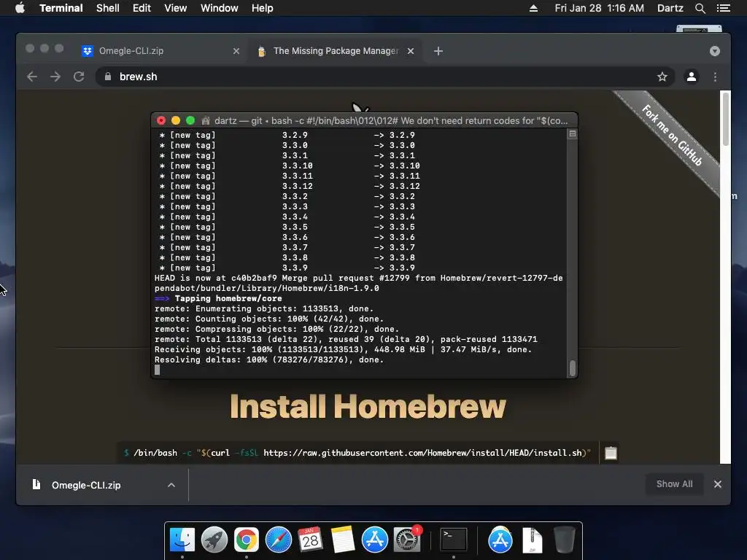The height and width of the screenshot is (560, 747).
Task: Open Chrome's three-dot menu
Action: click(x=715, y=77)
